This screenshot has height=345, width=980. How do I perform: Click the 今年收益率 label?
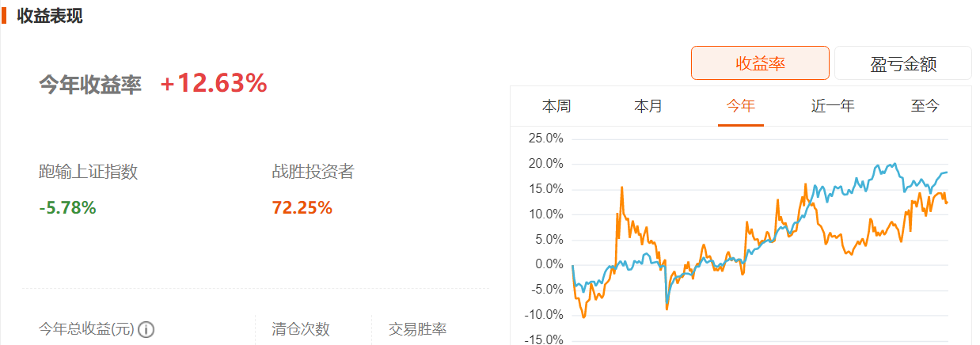pos(90,85)
